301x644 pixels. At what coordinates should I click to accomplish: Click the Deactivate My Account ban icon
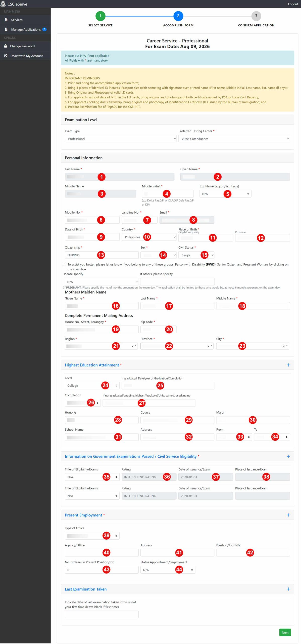(x=6, y=56)
